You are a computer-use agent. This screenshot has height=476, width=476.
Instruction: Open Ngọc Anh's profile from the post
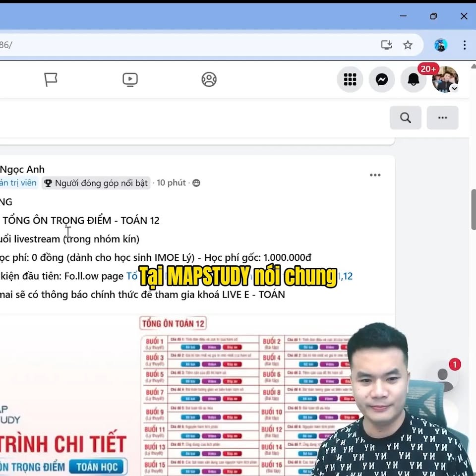click(x=22, y=169)
